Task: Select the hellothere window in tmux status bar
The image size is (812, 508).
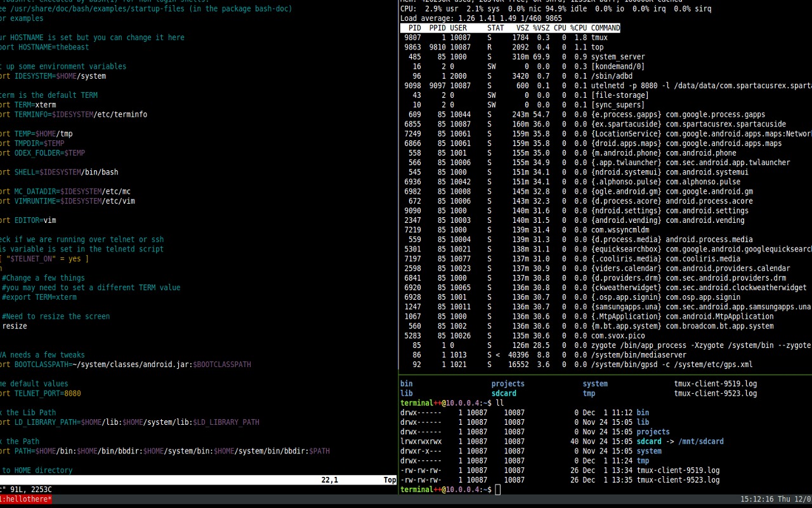Action: 25,499
